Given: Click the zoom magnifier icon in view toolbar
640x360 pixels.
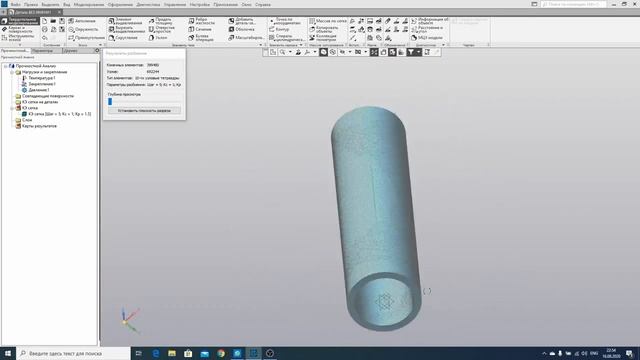Looking at the screenshot, I should click(x=282, y=52).
